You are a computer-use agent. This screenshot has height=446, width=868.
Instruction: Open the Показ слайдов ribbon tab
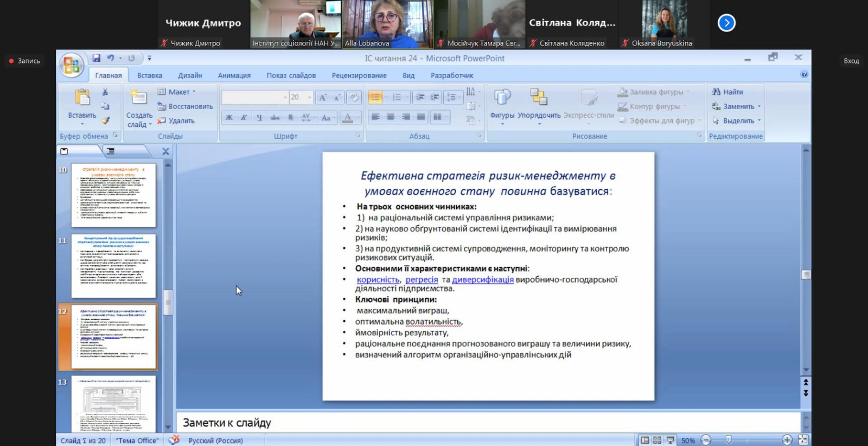(291, 75)
